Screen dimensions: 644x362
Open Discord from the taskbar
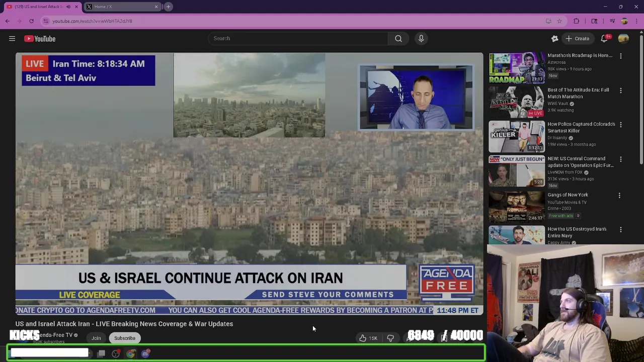[x=145, y=354]
